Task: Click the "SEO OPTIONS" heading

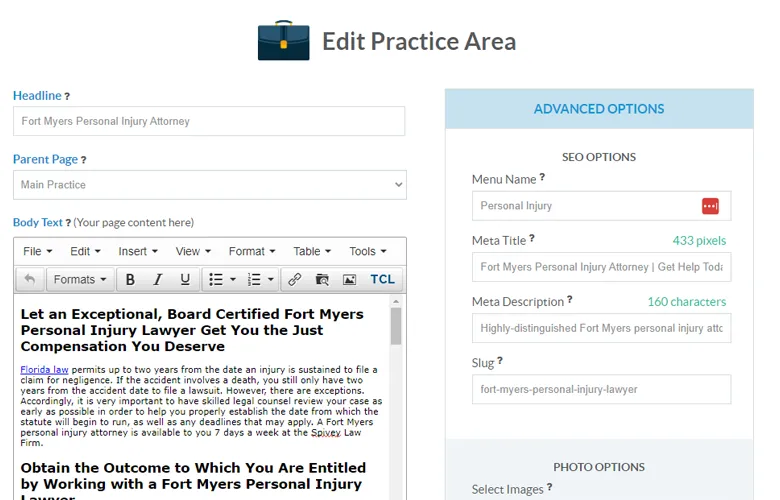Action: point(599,157)
